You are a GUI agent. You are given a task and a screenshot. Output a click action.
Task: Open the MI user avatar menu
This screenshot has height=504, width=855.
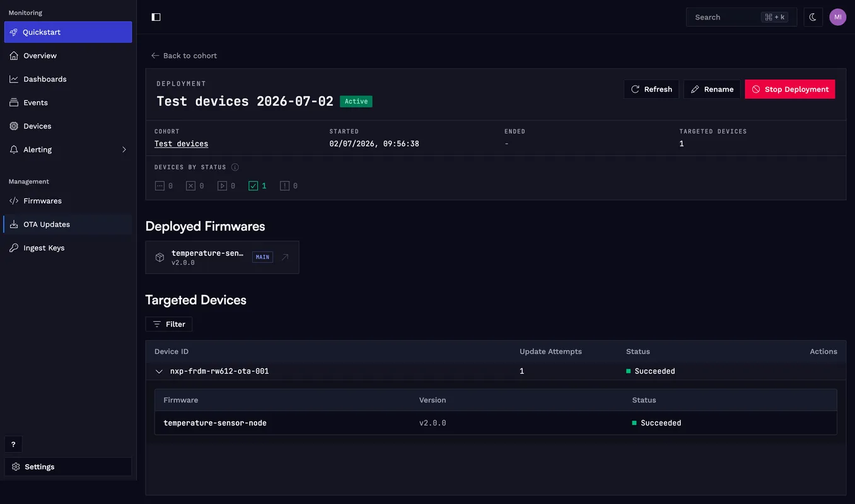coord(837,17)
